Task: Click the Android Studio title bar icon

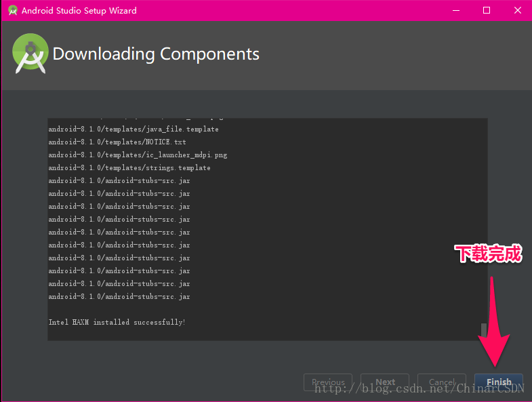Action: tap(13, 11)
